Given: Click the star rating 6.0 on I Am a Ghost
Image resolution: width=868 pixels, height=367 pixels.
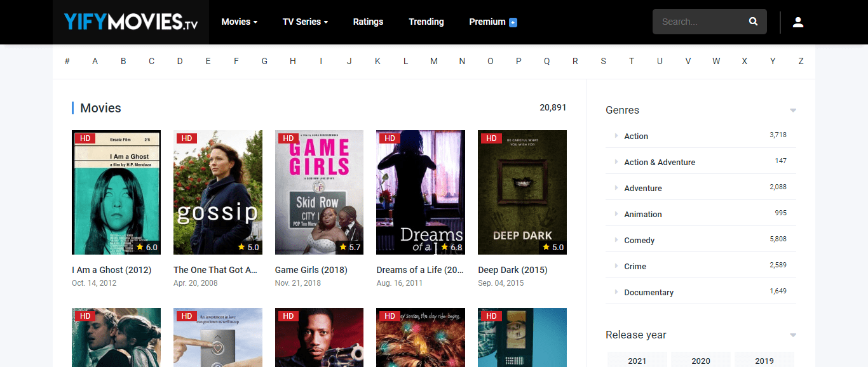Looking at the screenshot, I should (147, 247).
